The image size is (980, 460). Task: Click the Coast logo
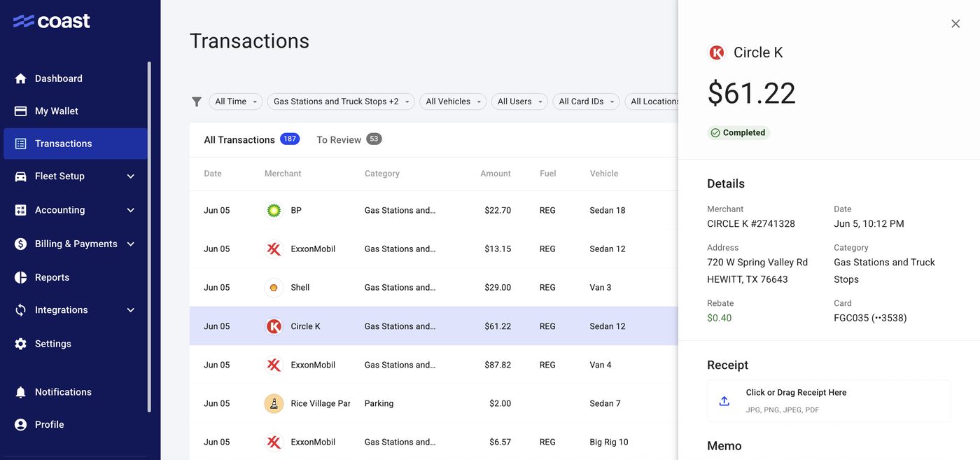52,21
